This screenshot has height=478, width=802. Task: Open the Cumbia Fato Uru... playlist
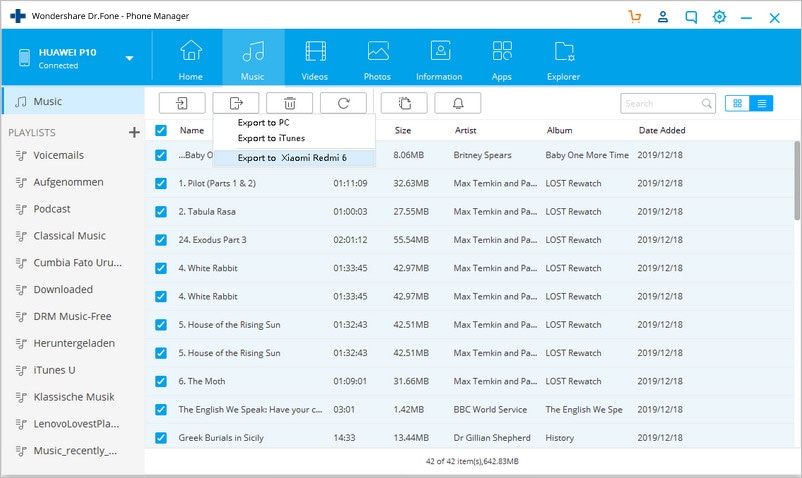coord(77,263)
